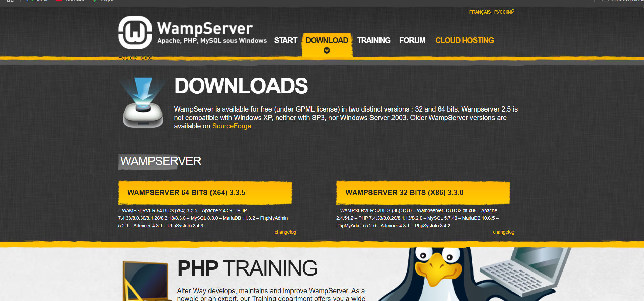Image resolution: width=644 pixels, height=301 pixels.
Task: Open the CLOUD HOSTING menu link
Action: pyautogui.click(x=464, y=40)
